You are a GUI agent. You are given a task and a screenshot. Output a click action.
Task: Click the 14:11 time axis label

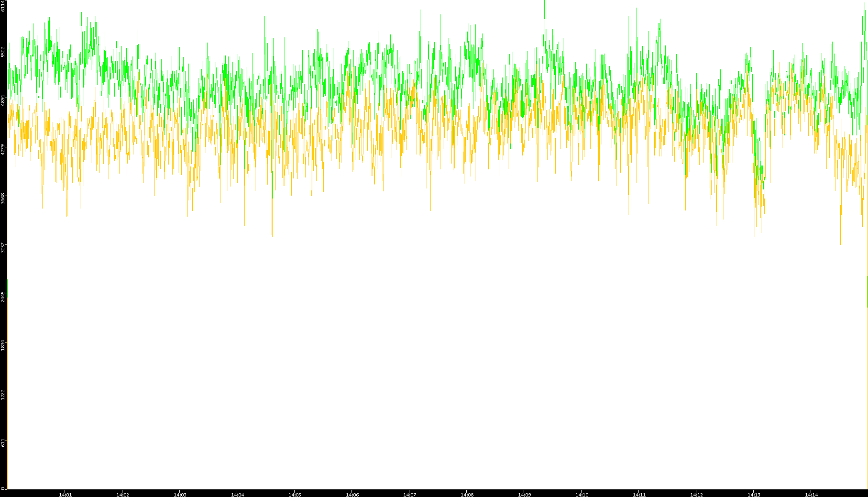click(639, 494)
